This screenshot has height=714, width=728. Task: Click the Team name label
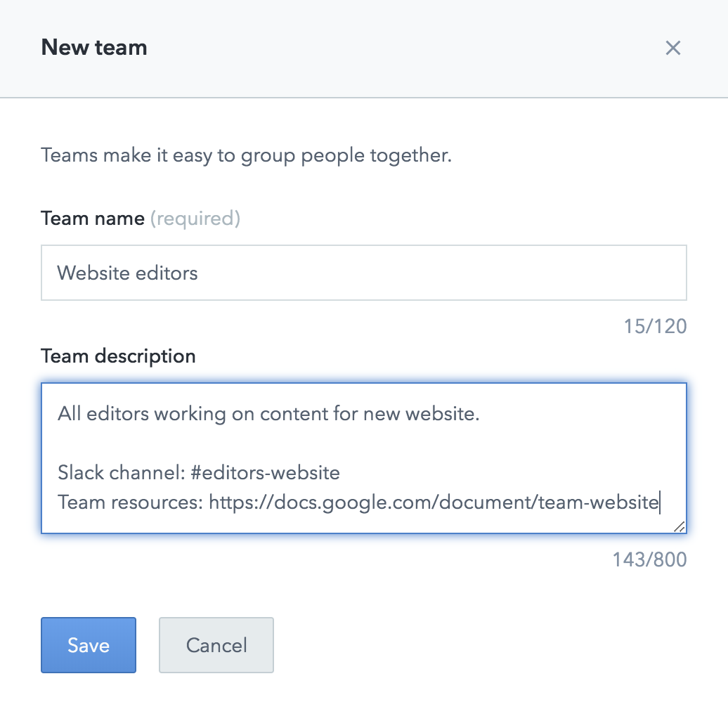click(x=93, y=218)
